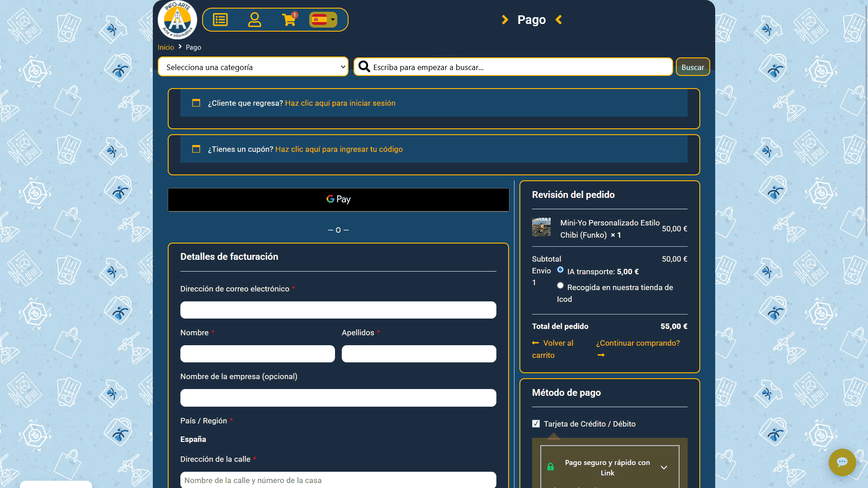Click the email address input field

click(338, 310)
